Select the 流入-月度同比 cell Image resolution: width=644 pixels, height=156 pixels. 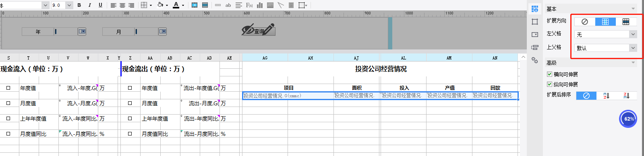79,133
